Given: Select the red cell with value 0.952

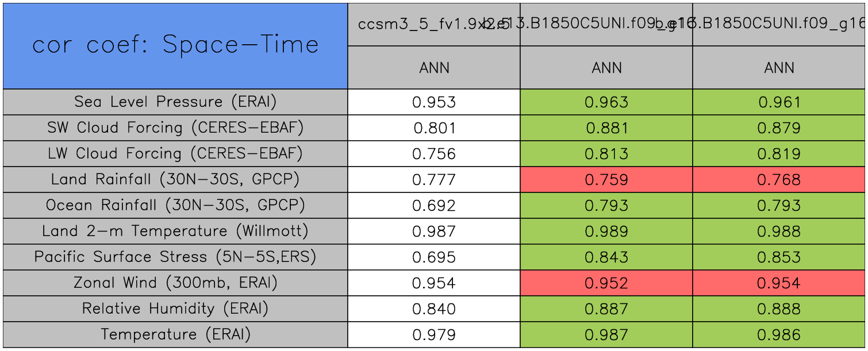Looking at the screenshot, I should coord(606,283).
